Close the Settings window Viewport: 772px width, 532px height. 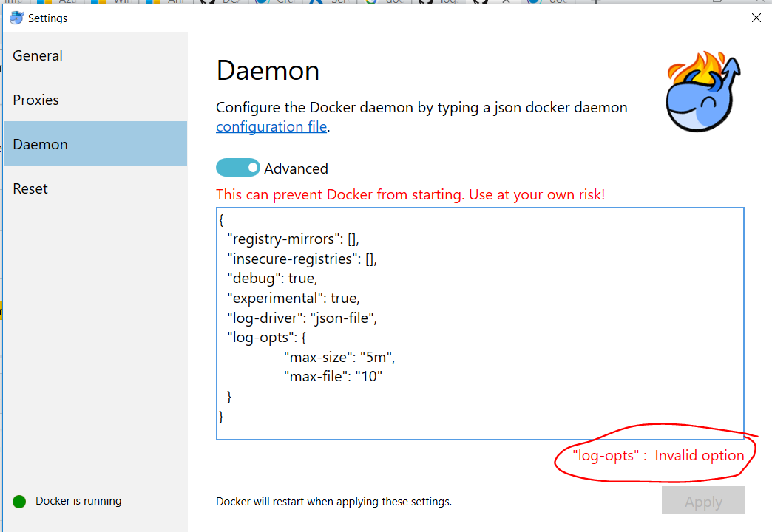756,18
